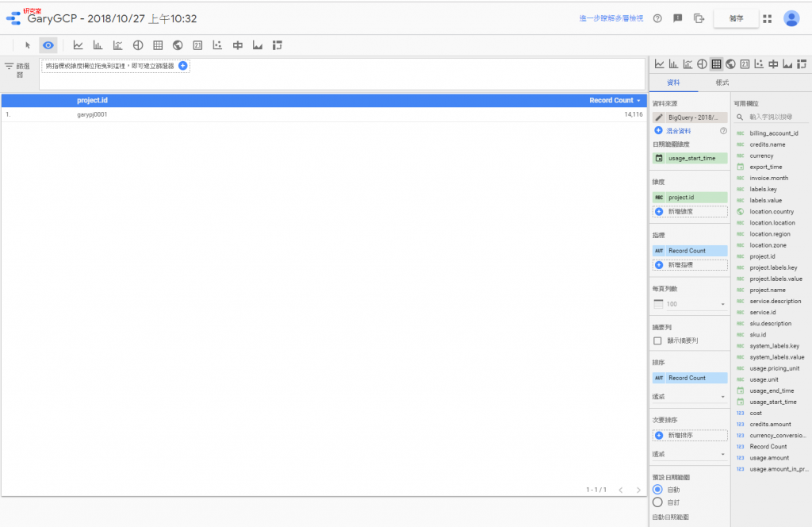Select usage.amount in available fields
Screen dimensions: 812x527
click(769, 458)
